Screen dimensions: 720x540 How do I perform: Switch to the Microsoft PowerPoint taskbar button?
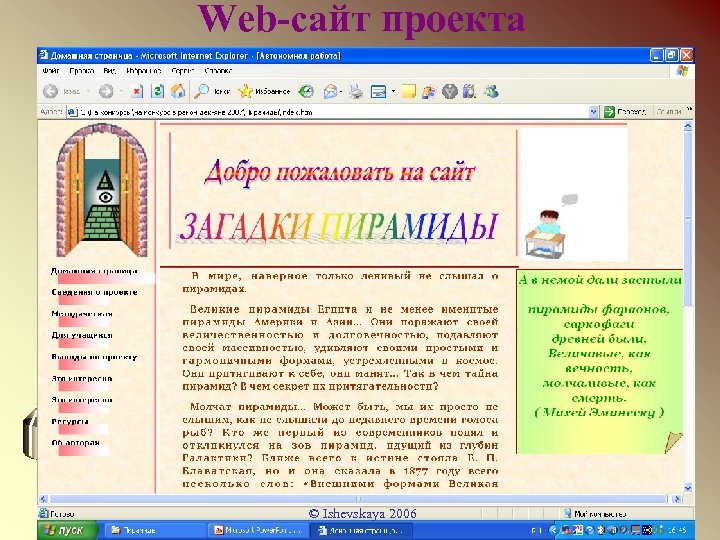click(x=257, y=530)
